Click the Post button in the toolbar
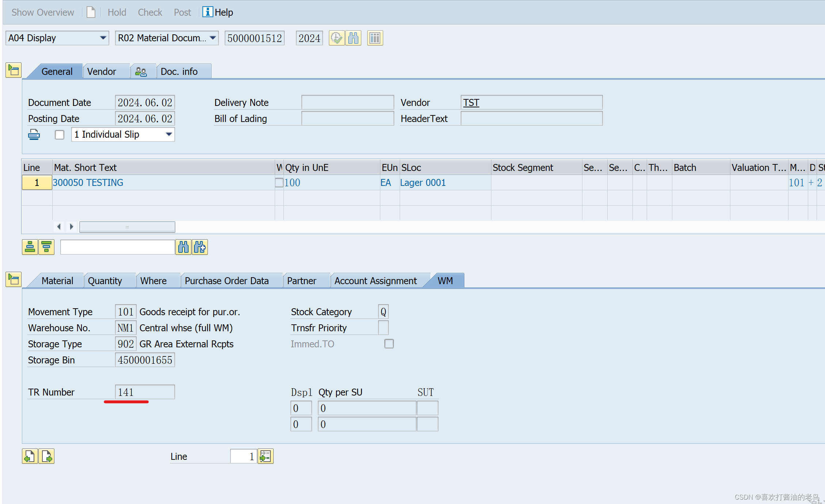Screen dimensions: 825x504 pos(182,12)
